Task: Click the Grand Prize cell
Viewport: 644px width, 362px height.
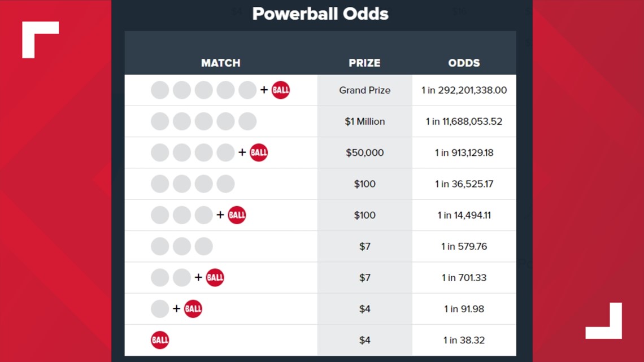Action: pyautogui.click(x=365, y=90)
